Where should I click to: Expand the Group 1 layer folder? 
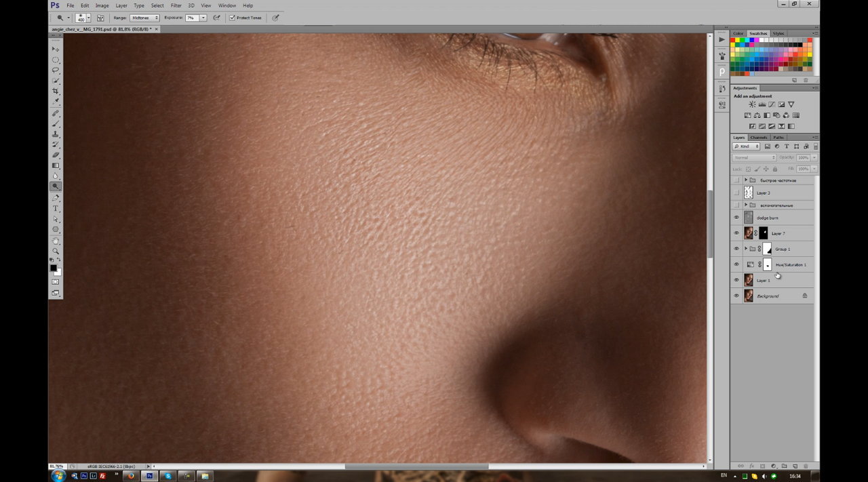(745, 249)
